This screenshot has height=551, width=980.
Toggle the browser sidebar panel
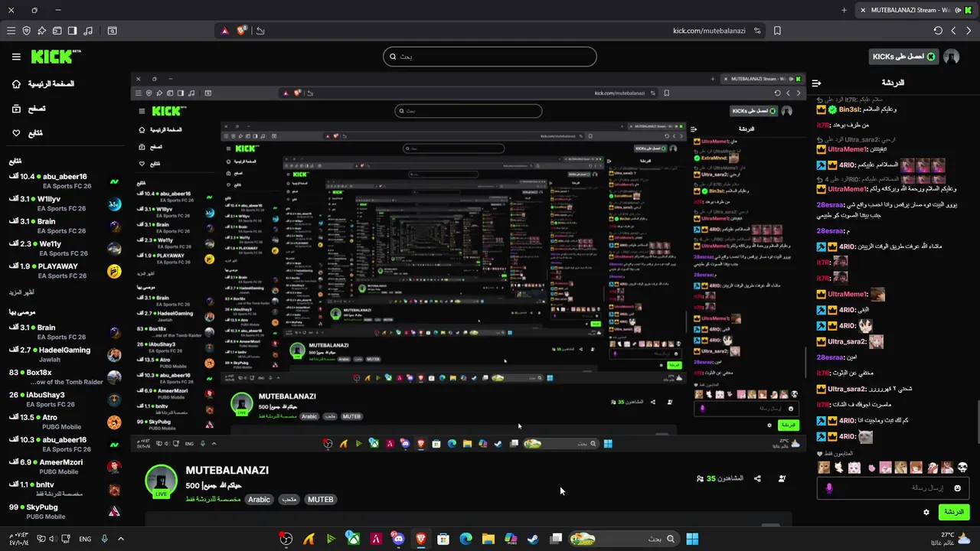pyautogui.click(x=73, y=31)
